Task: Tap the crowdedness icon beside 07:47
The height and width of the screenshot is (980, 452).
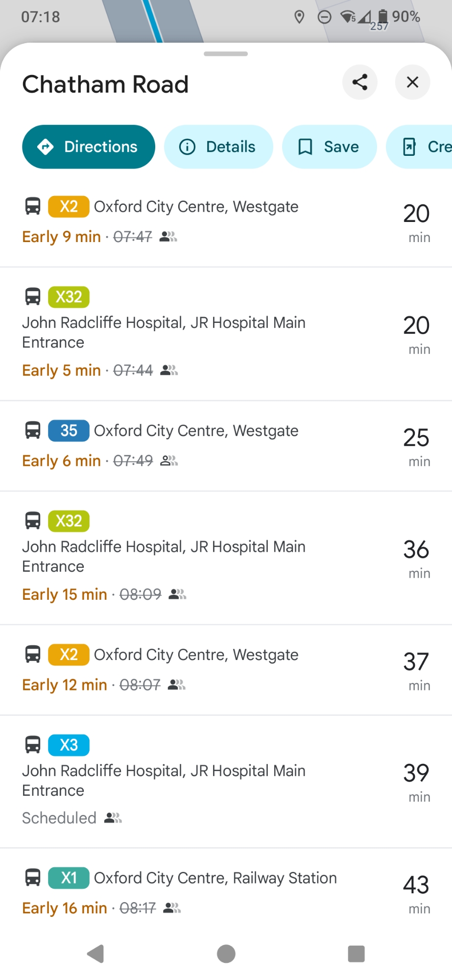Action: pyautogui.click(x=168, y=237)
